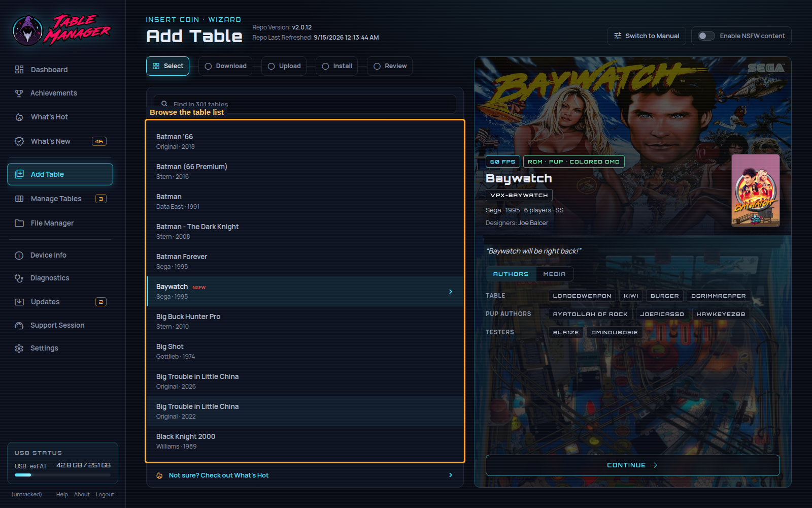Open the Dashboard icon in sidebar
This screenshot has height=508, width=812.
pyautogui.click(x=19, y=70)
